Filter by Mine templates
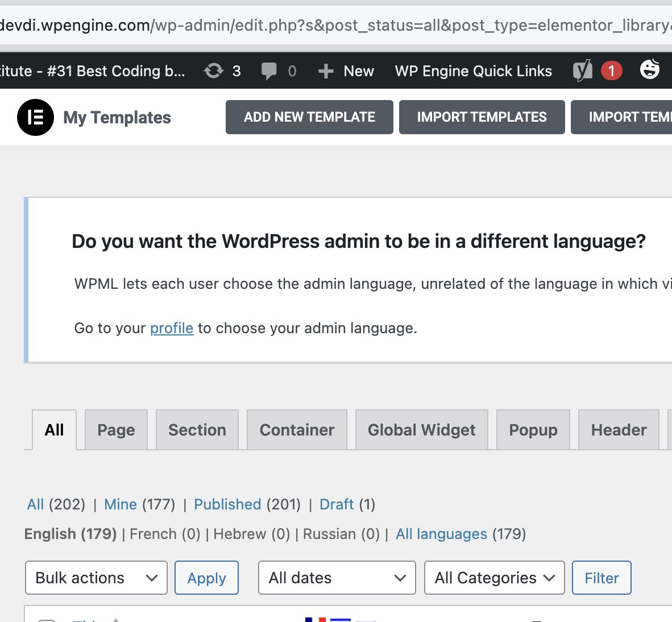 (x=121, y=504)
